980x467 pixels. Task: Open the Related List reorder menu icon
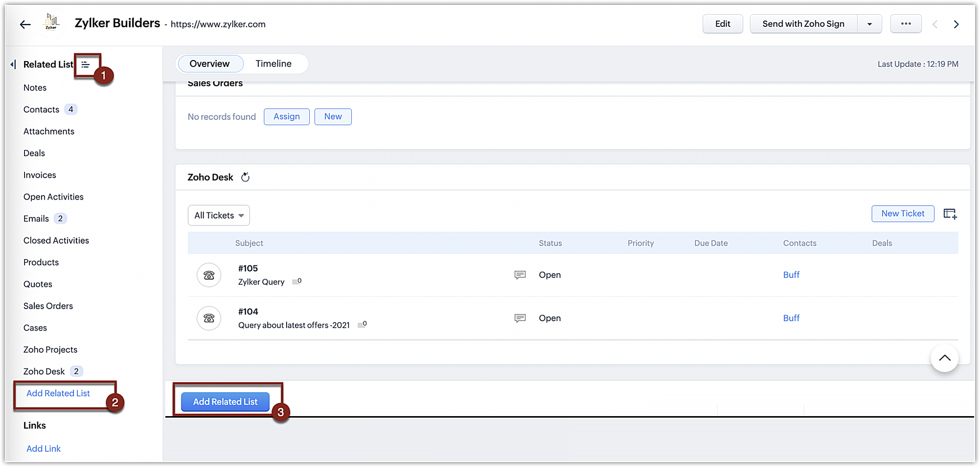coord(86,65)
